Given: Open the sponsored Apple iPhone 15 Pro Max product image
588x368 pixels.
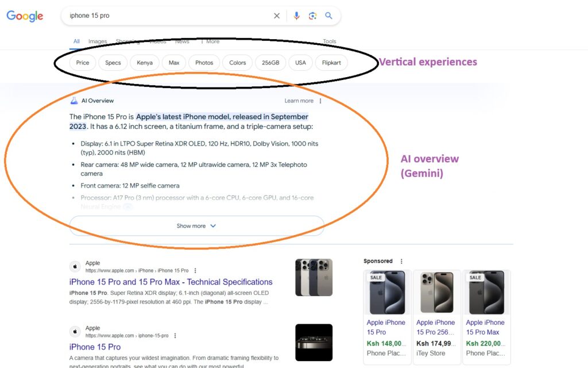Looking at the screenshot, I should (x=486, y=292).
